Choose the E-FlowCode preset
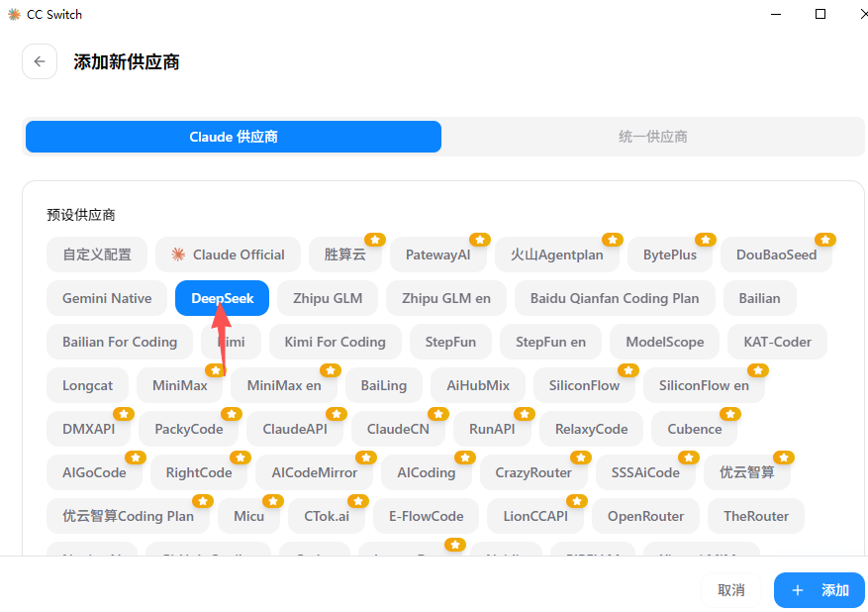Image resolution: width=868 pixels, height=612 pixels. (x=427, y=516)
